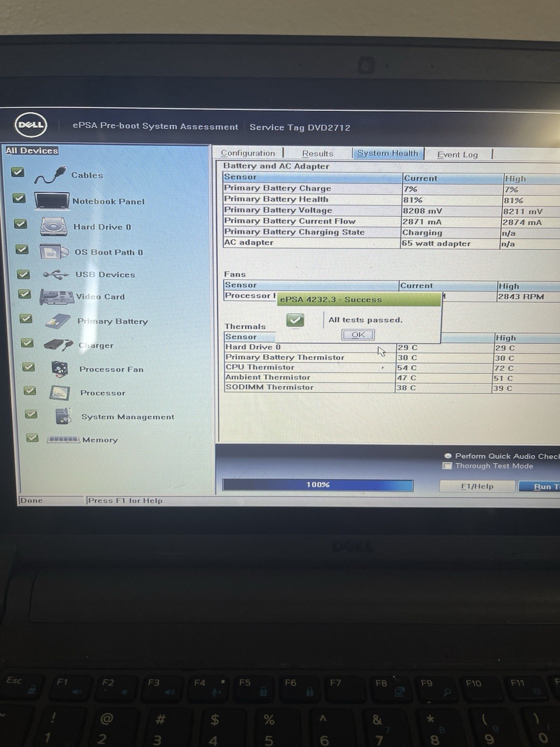This screenshot has height=747, width=560.
Task: Select the System Health tab
Action: pos(388,153)
